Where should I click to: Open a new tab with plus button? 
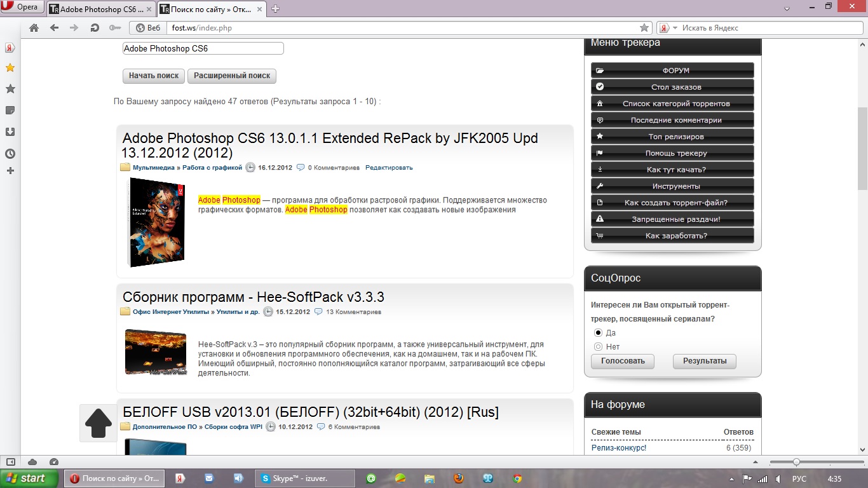(276, 9)
